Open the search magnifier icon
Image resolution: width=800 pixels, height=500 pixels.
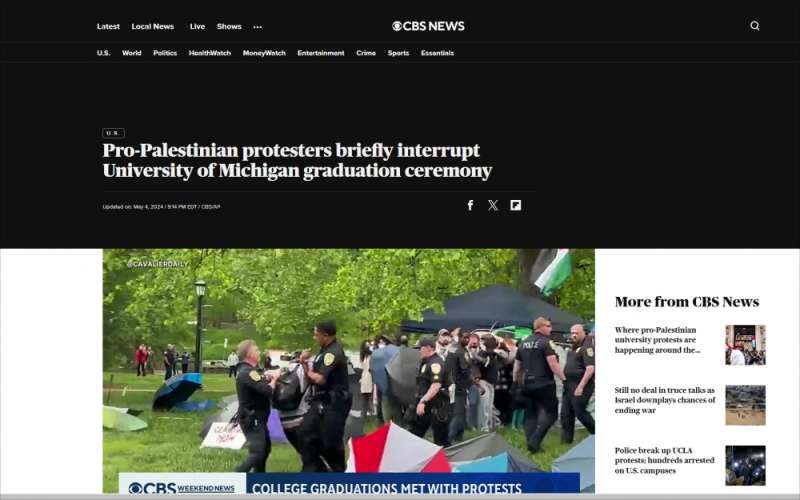coord(755,26)
